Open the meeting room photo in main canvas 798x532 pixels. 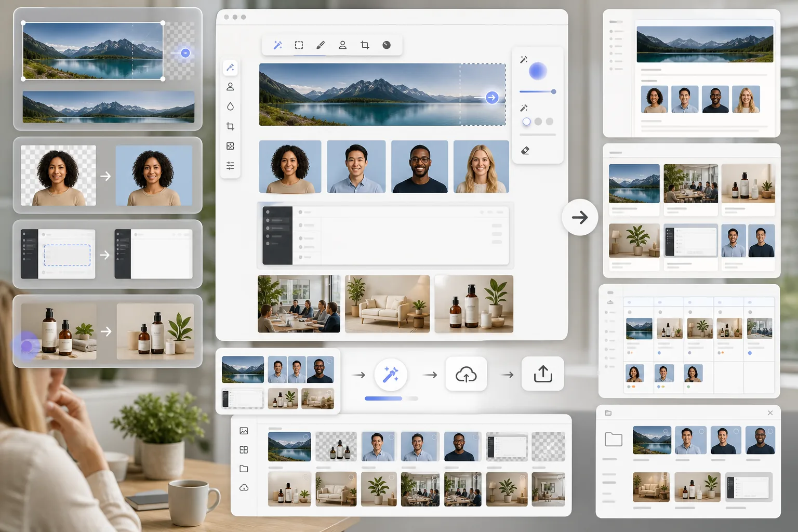pos(299,304)
